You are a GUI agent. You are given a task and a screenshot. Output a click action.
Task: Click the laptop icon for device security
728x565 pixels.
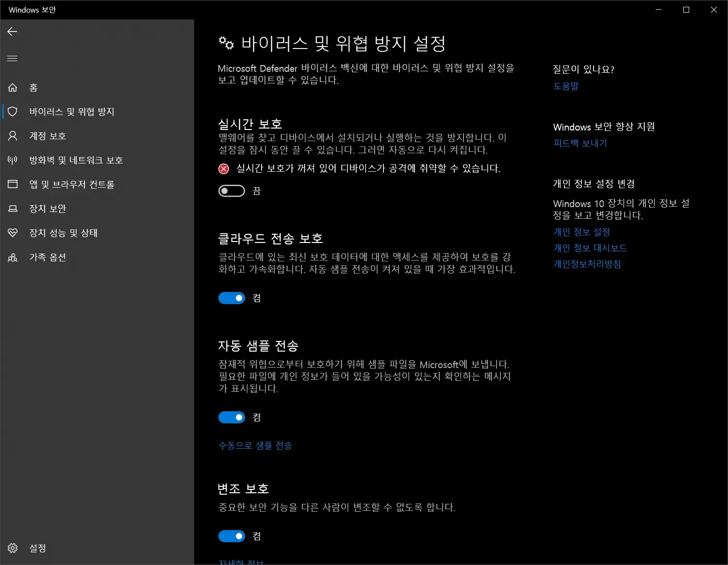tap(13, 209)
